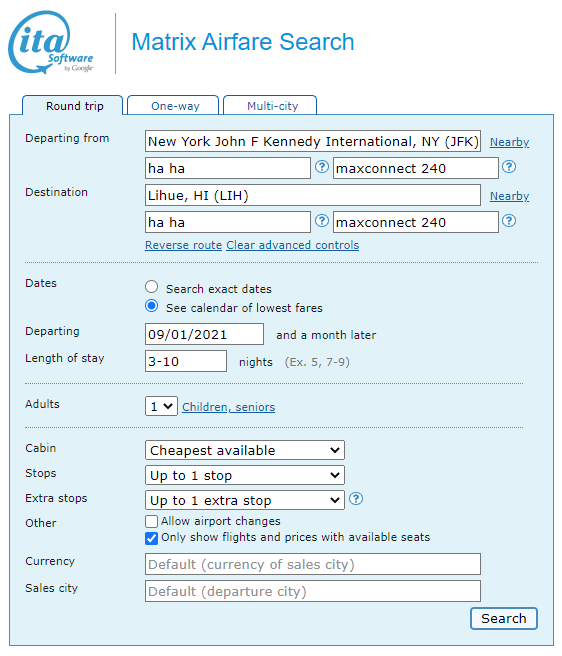Viewport: 562px width, 656px height.
Task: Enable Allow airport changes checkbox
Action: (x=151, y=521)
